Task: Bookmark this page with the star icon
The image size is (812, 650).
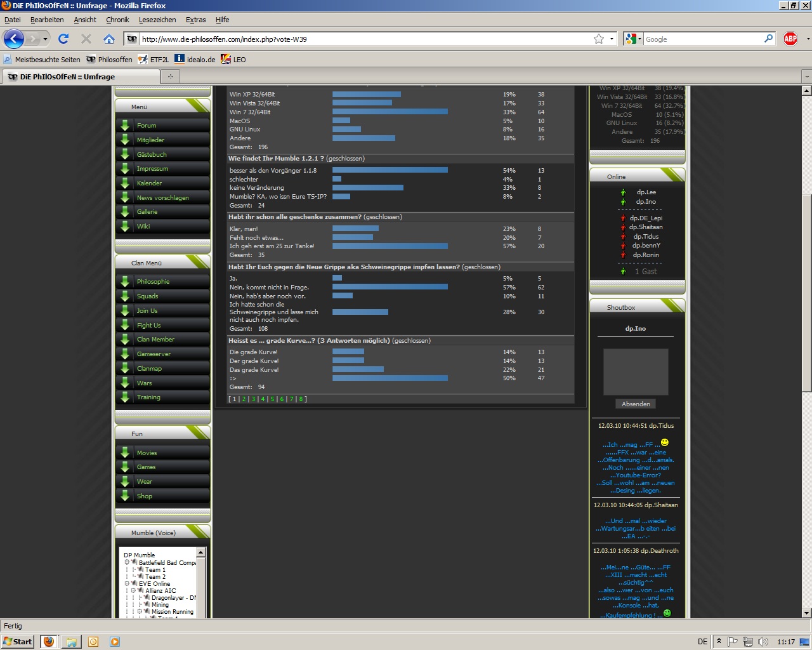Action: [x=598, y=39]
